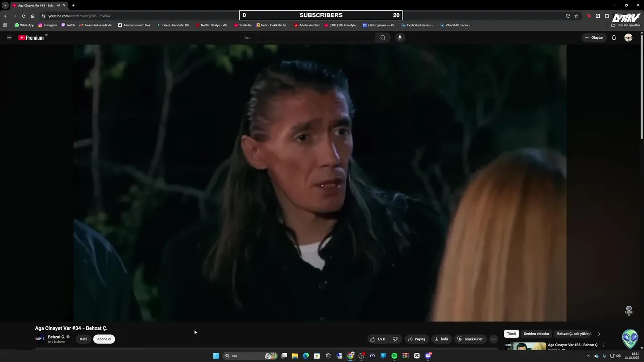
Task: Mute the tab via speaker icon
Action: click(58, 5)
